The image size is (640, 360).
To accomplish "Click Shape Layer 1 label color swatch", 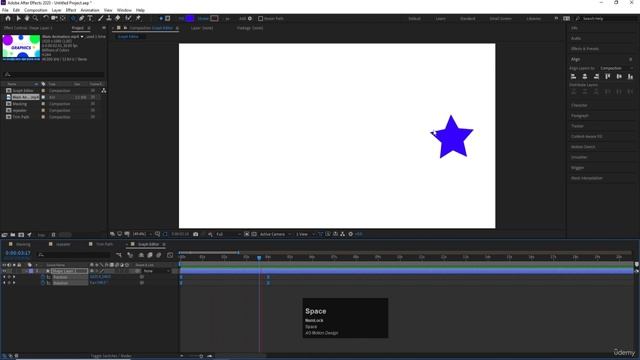I will click(x=31, y=271).
